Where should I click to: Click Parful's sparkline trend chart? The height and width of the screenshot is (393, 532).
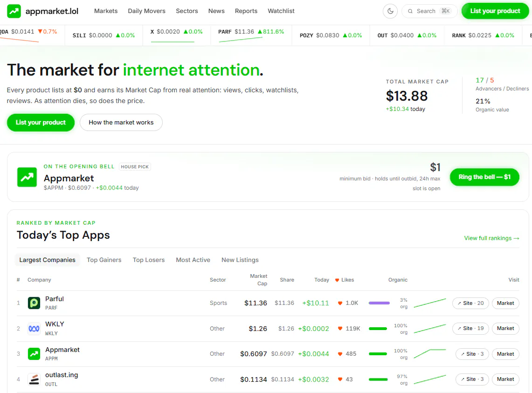pyautogui.click(x=430, y=303)
